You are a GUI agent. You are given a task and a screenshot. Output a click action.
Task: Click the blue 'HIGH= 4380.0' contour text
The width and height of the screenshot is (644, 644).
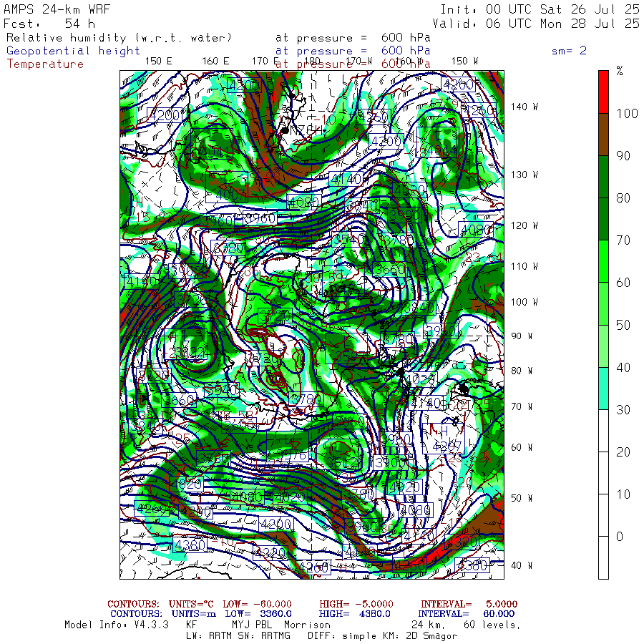(x=354, y=614)
